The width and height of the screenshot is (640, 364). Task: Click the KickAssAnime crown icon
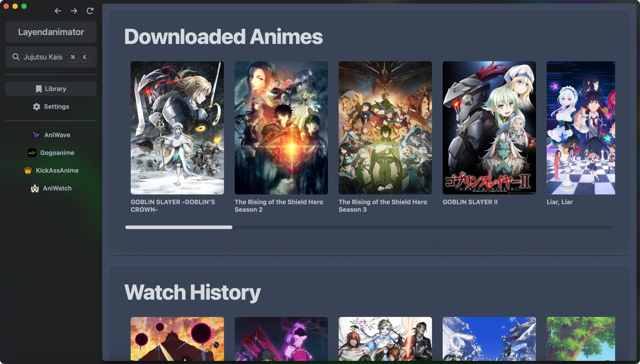tap(28, 170)
